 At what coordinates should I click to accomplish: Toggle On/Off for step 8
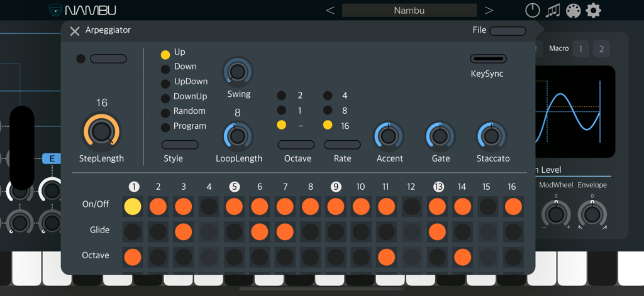coord(310,207)
